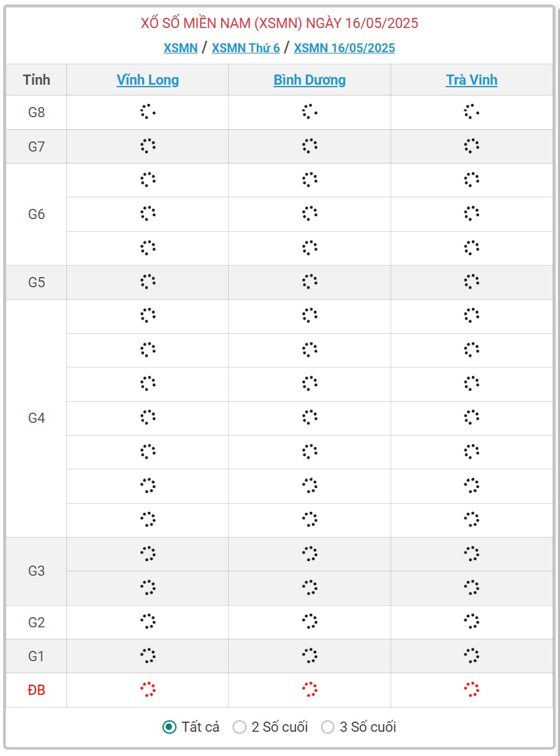Image resolution: width=560 pixels, height=756 pixels.
Task: Click Trà Vinh G8 loading spinner
Action: click(x=471, y=112)
